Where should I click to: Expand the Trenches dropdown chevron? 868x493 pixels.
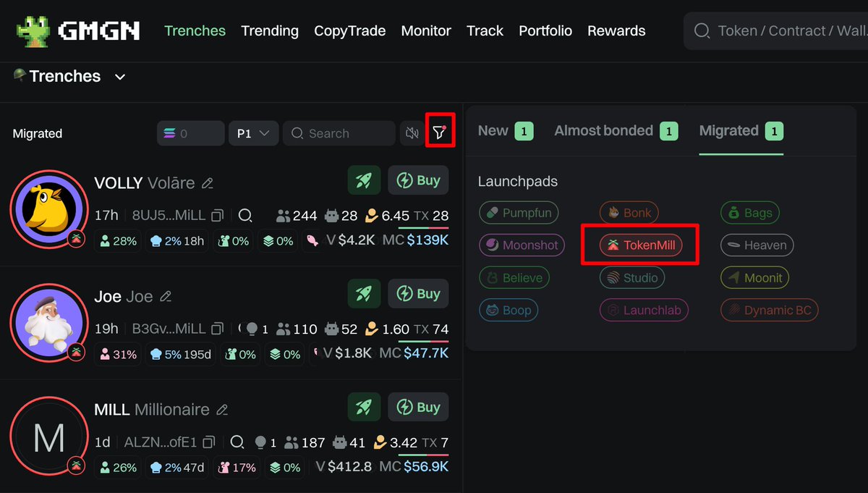pyautogui.click(x=120, y=77)
